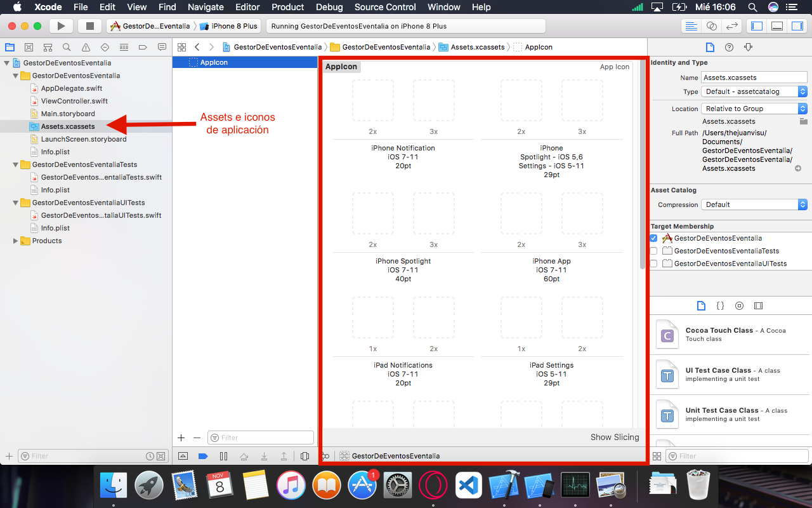
Task: Open App Store from the Dock
Action: 362,486
